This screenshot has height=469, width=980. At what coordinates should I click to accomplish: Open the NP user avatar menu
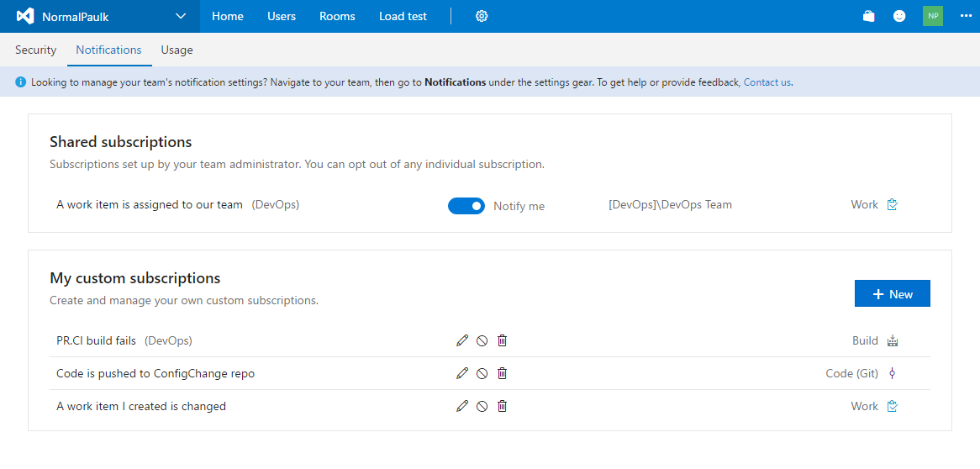tap(932, 16)
